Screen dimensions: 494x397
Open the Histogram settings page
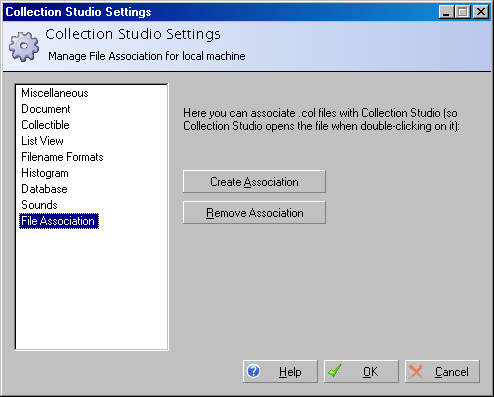point(45,173)
